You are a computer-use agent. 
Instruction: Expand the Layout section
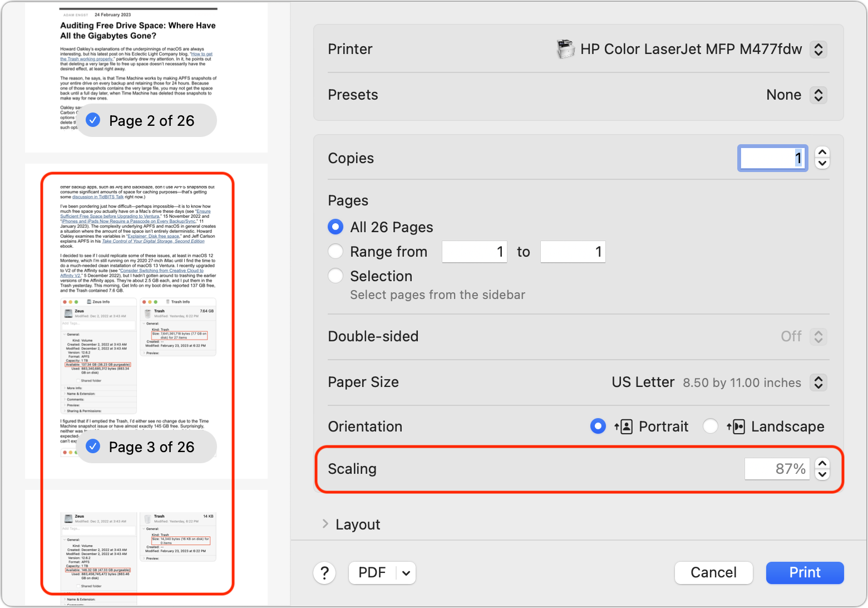pos(325,524)
